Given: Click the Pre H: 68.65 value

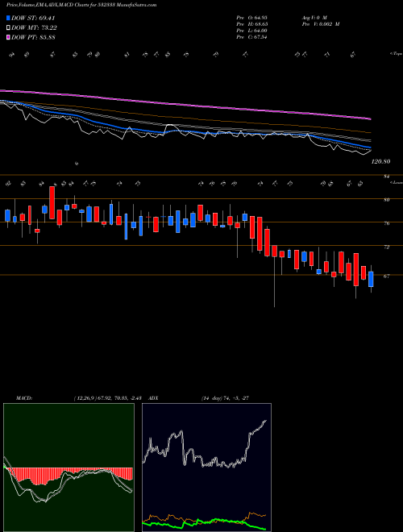Looking at the screenshot, I should (252, 24).
